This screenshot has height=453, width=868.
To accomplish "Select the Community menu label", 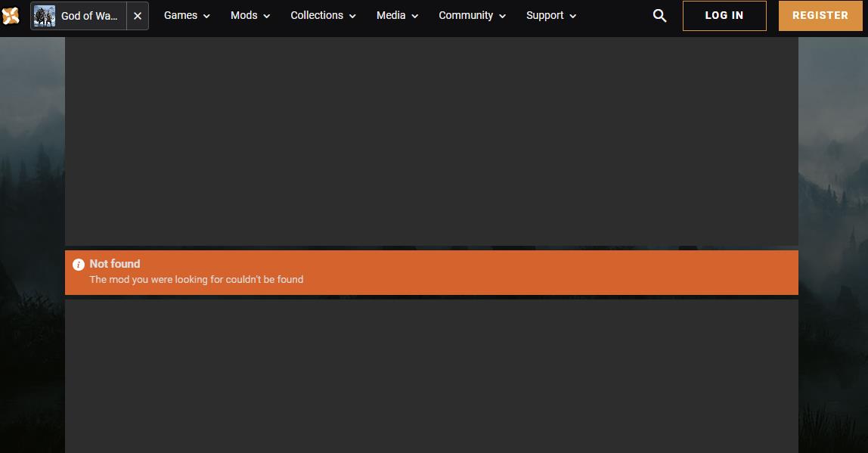I will tap(466, 16).
